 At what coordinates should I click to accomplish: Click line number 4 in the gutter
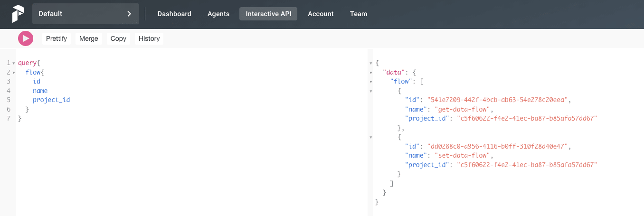(9, 91)
